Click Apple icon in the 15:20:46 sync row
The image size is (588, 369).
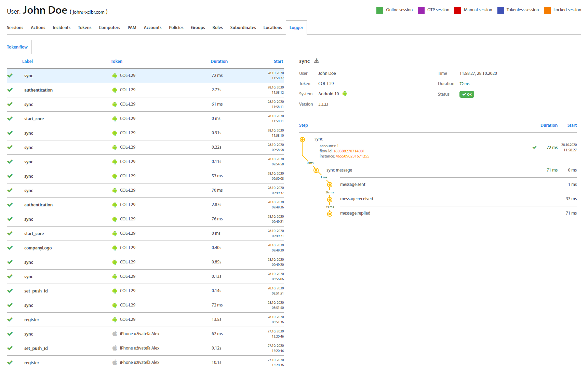pos(115,334)
